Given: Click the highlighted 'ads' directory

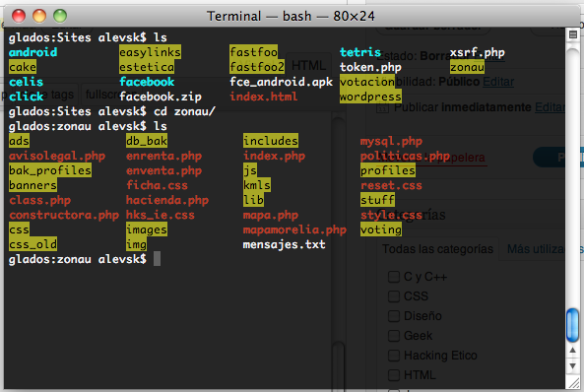Looking at the screenshot, I should (x=19, y=141).
